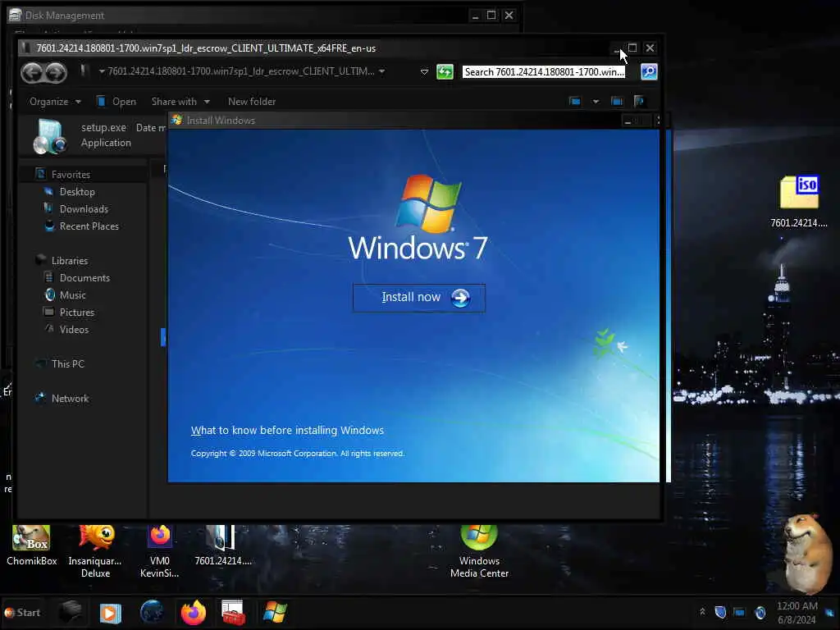The width and height of the screenshot is (840, 630).
Task: Go forward in Explorer window
Action: 56,72
